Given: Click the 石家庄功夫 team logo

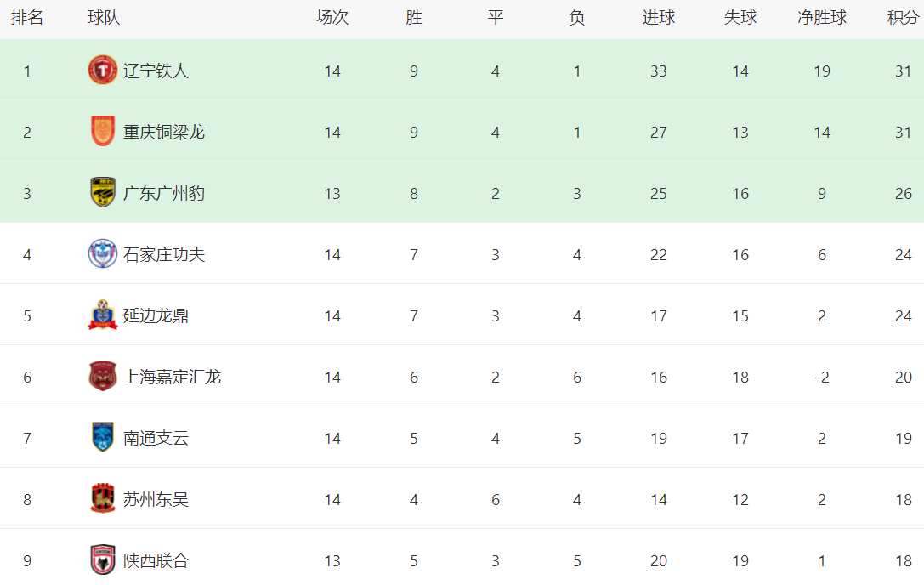Looking at the screenshot, I should pyautogui.click(x=103, y=254).
